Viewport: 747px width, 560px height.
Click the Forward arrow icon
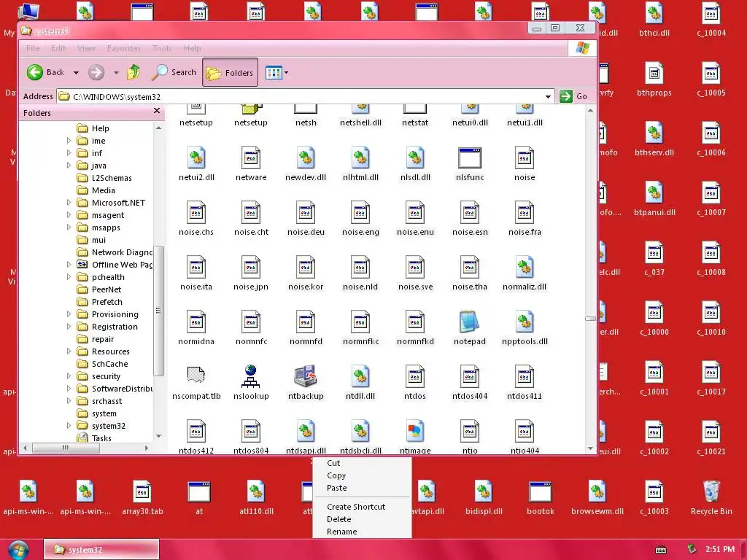(x=96, y=72)
